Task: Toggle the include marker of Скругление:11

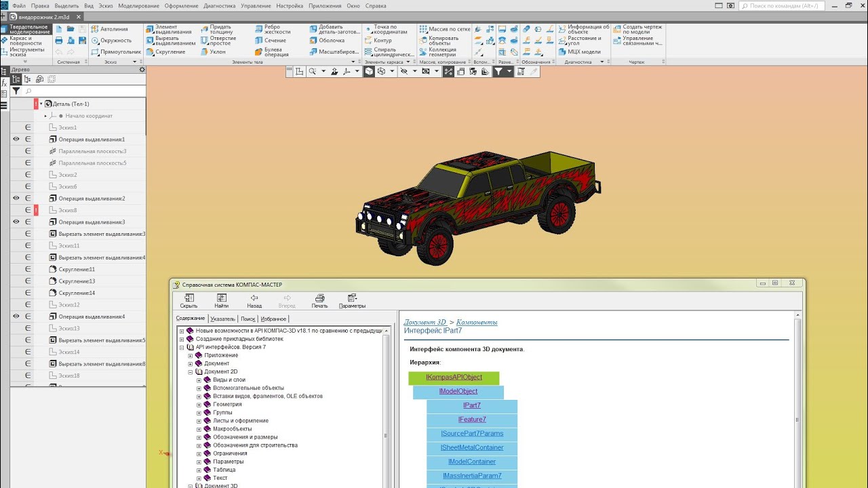Action: [x=28, y=269]
